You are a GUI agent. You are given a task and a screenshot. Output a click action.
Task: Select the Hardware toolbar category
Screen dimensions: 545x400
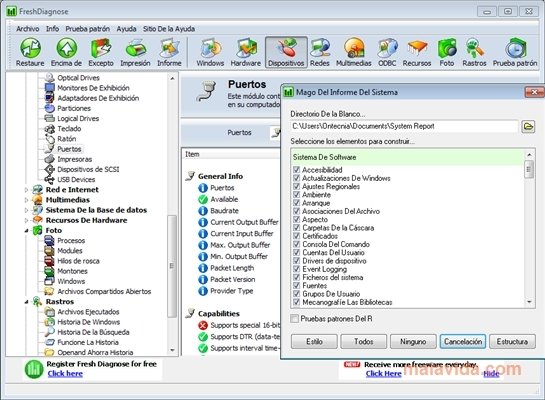coord(246,52)
